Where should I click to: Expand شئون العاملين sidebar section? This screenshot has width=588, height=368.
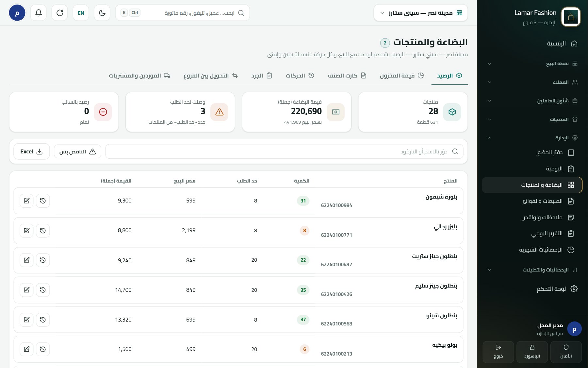(x=532, y=101)
